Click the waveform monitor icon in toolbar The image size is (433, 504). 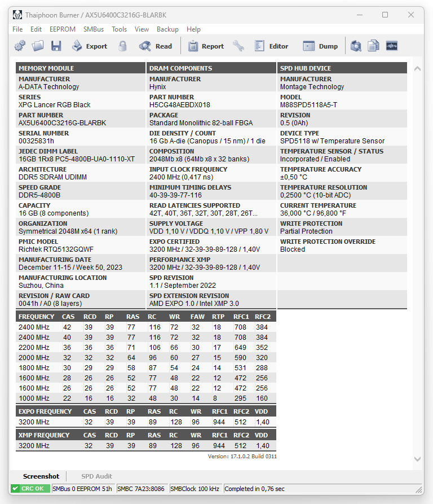click(x=392, y=46)
